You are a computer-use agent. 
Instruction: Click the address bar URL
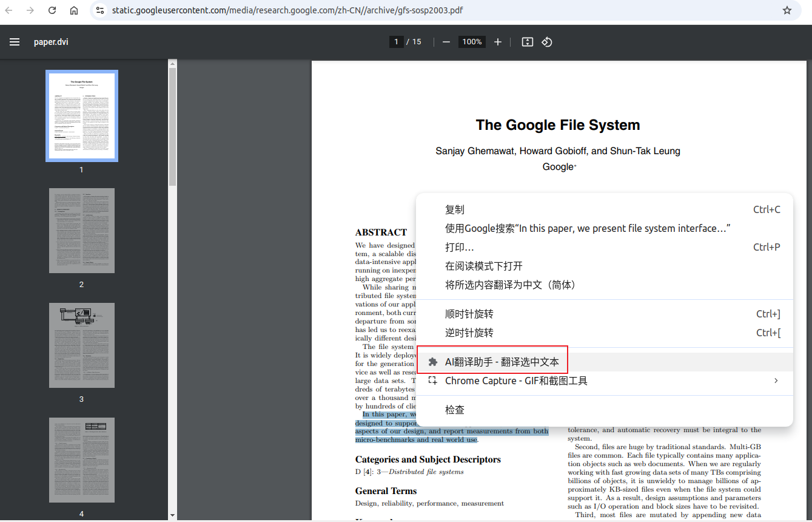288,10
